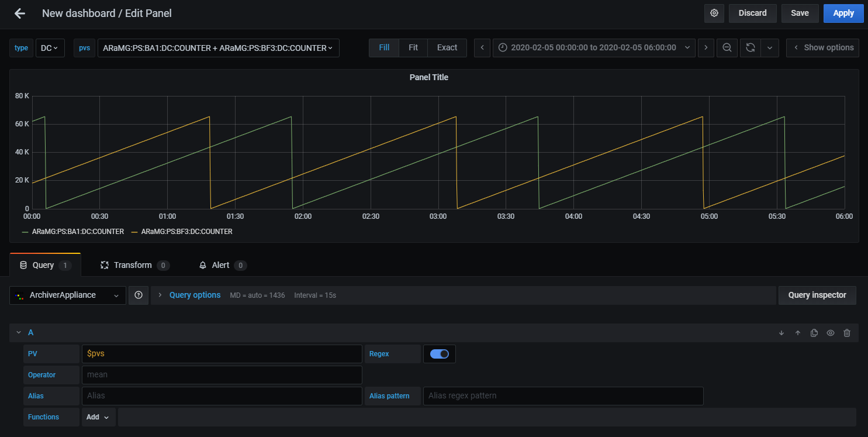
Task: Click the back arrow icon
Action: point(20,13)
